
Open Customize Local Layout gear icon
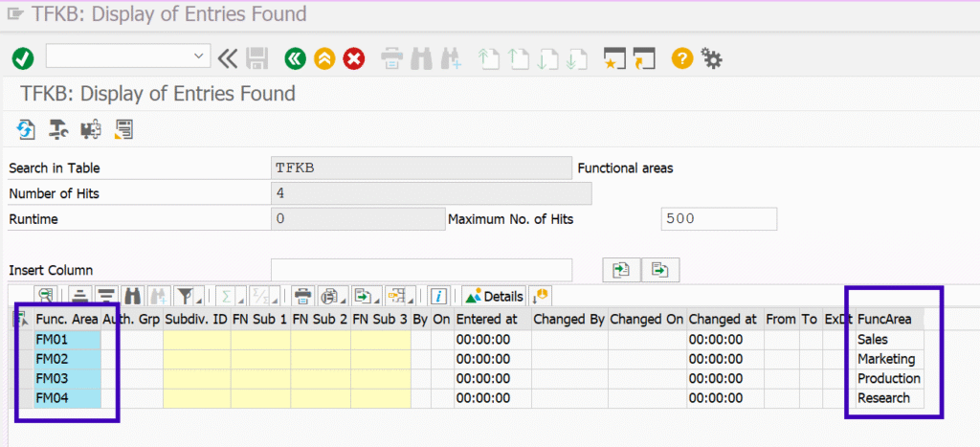711,59
